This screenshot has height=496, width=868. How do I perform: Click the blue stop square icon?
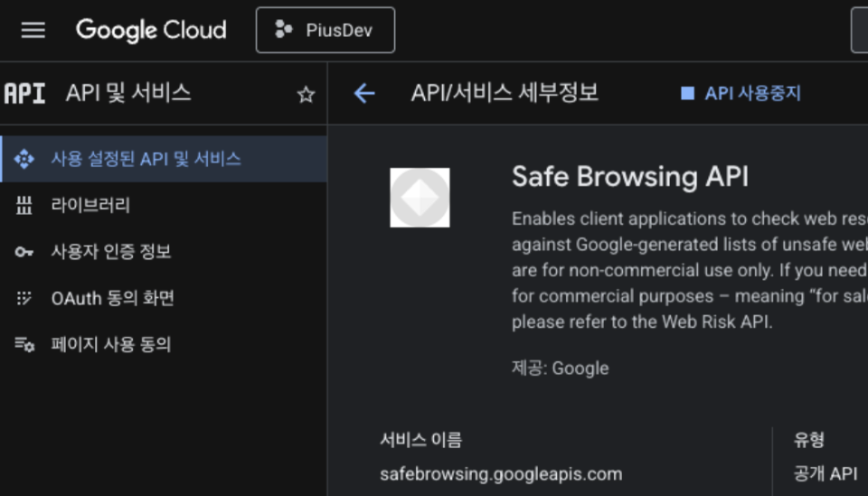(x=687, y=93)
